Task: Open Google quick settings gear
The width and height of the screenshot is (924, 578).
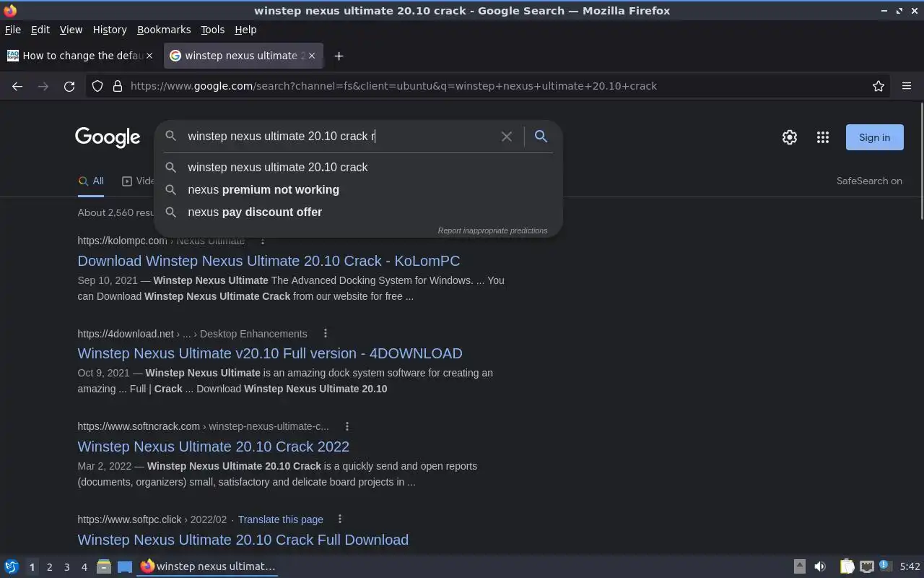Action: click(x=790, y=137)
